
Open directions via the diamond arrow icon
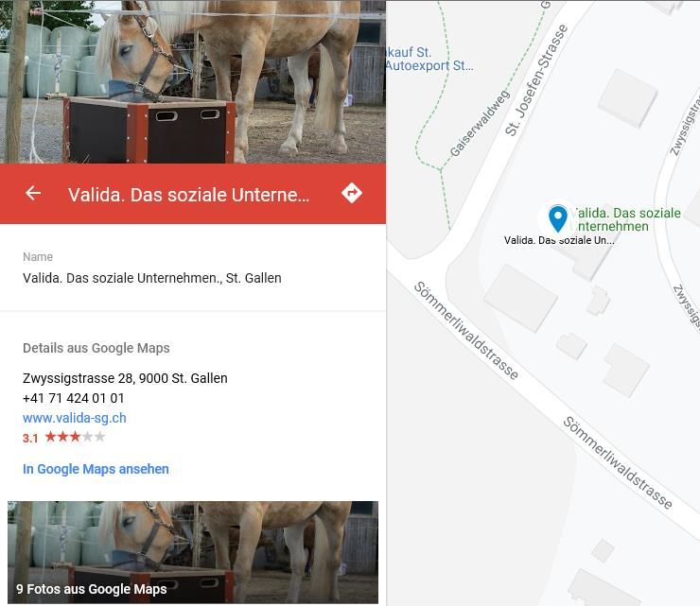(x=352, y=193)
